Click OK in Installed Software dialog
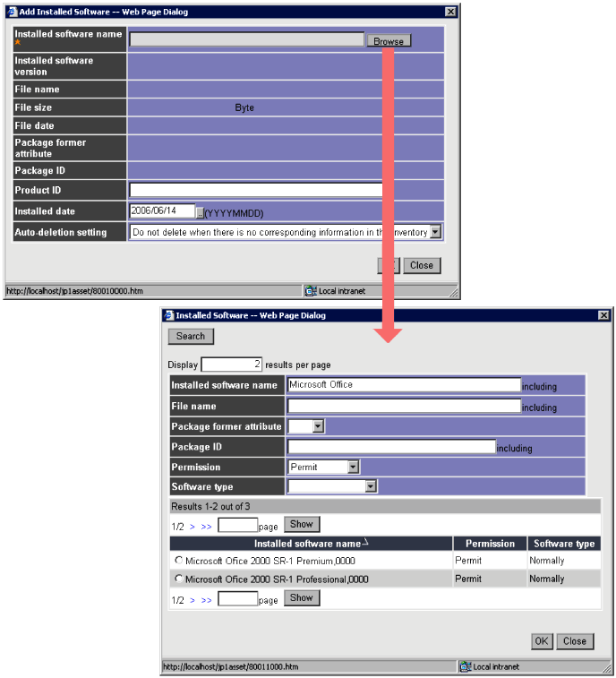The height and width of the screenshot is (678, 616). [542, 641]
